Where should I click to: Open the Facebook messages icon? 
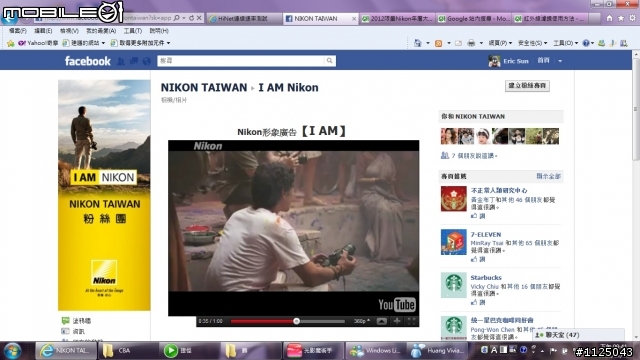(133, 61)
